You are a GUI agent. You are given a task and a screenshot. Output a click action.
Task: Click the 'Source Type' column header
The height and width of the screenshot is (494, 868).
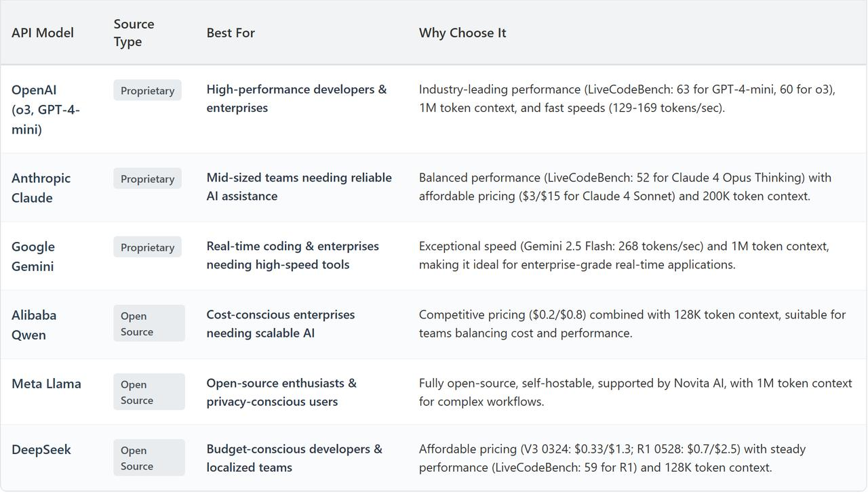pyautogui.click(x=134, y=33)
